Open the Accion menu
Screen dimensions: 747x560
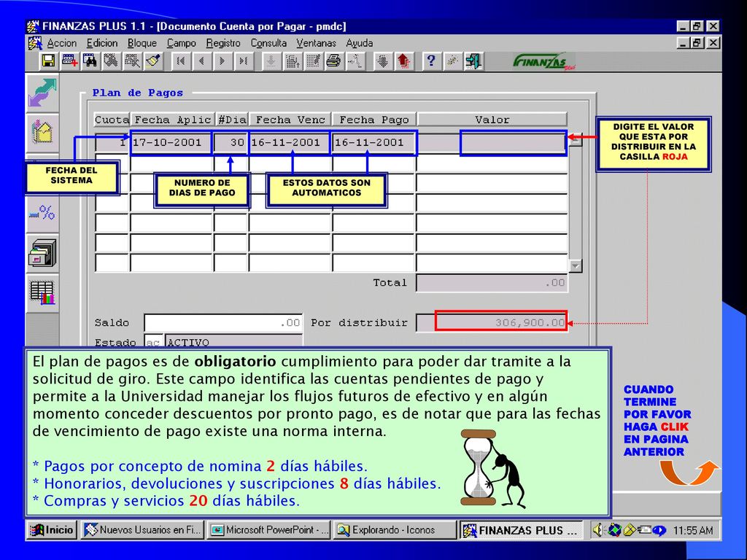61,43
